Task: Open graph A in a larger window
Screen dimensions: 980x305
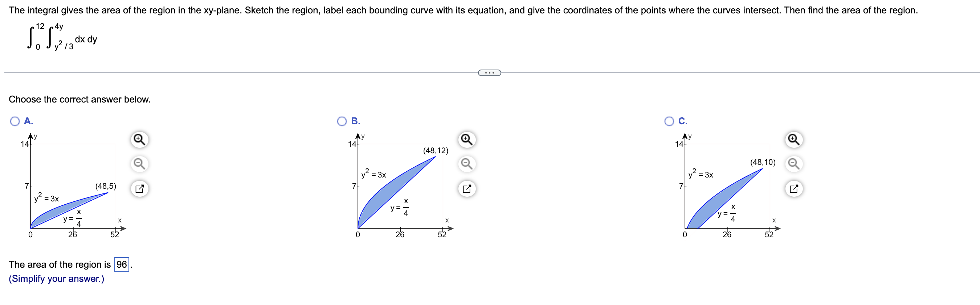Action: (139, 188)
